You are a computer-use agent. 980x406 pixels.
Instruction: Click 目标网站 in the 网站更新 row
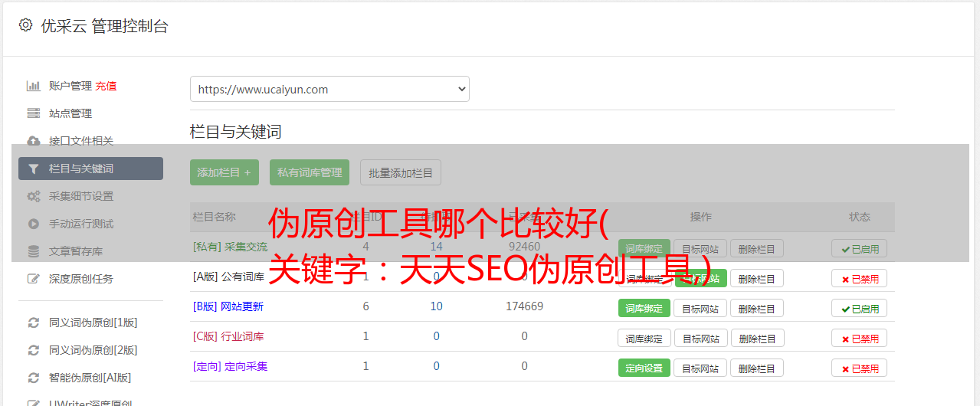(700, 308)
